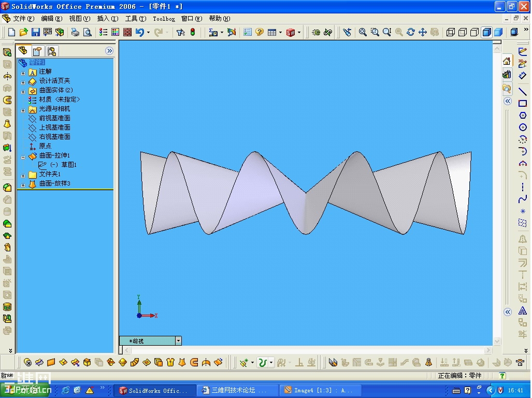
Task: Select 前视基准面 in the tree
Action: [x=54, y=118]
